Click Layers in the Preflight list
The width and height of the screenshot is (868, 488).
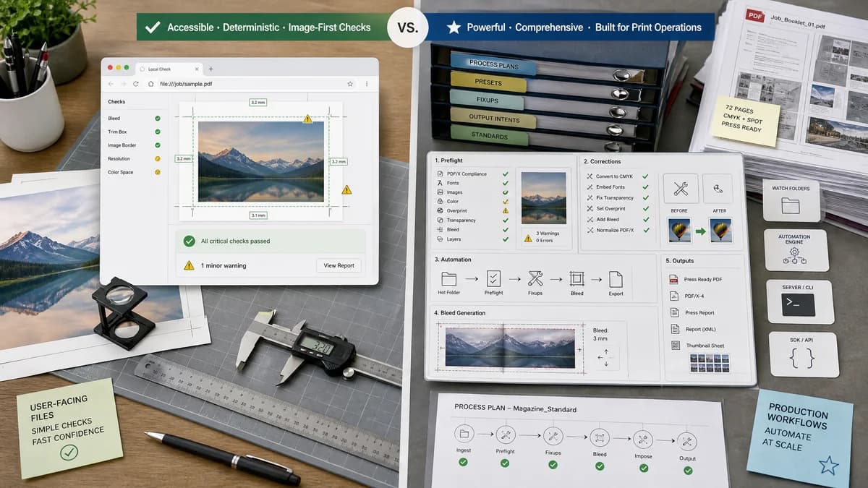click(x=474, y=239)
